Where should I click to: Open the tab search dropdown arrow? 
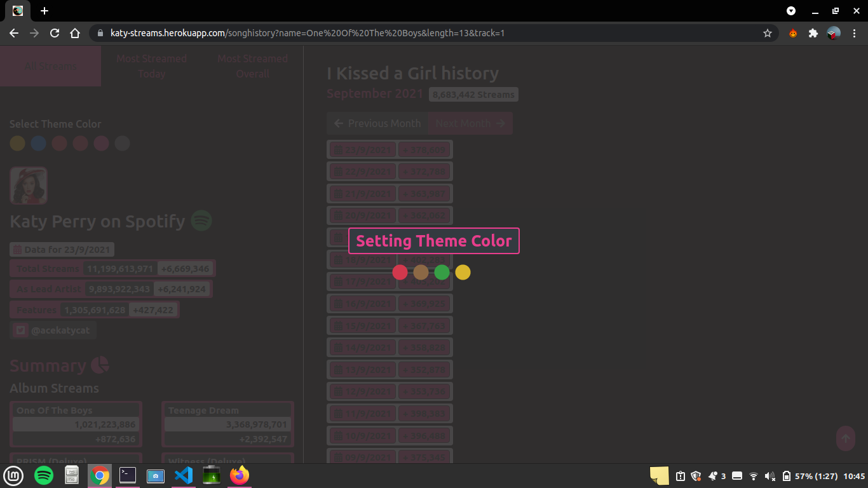pos(791,11)
